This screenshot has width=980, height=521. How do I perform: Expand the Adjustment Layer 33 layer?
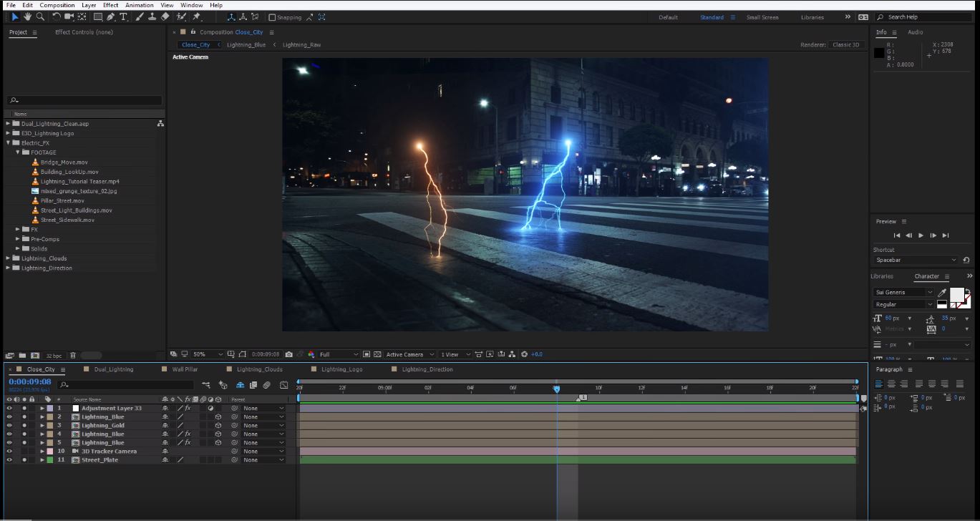42,408
